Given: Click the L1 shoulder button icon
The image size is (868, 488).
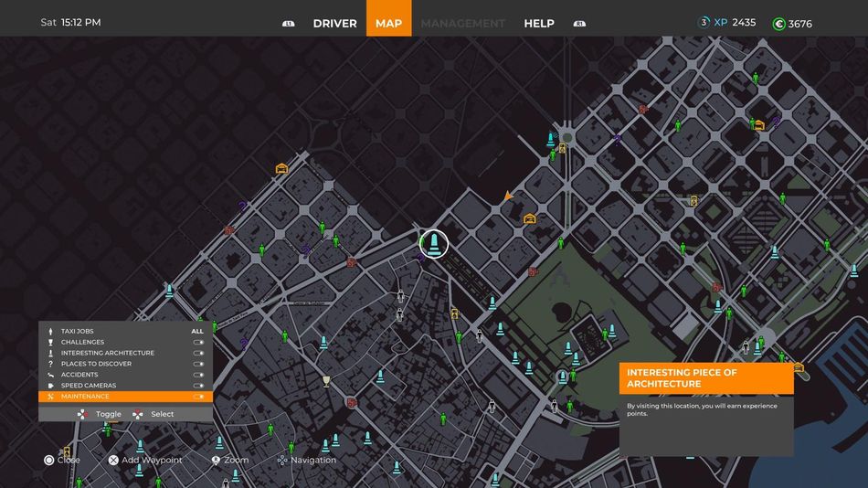Looking at the screenshot, I should (289, 23).
